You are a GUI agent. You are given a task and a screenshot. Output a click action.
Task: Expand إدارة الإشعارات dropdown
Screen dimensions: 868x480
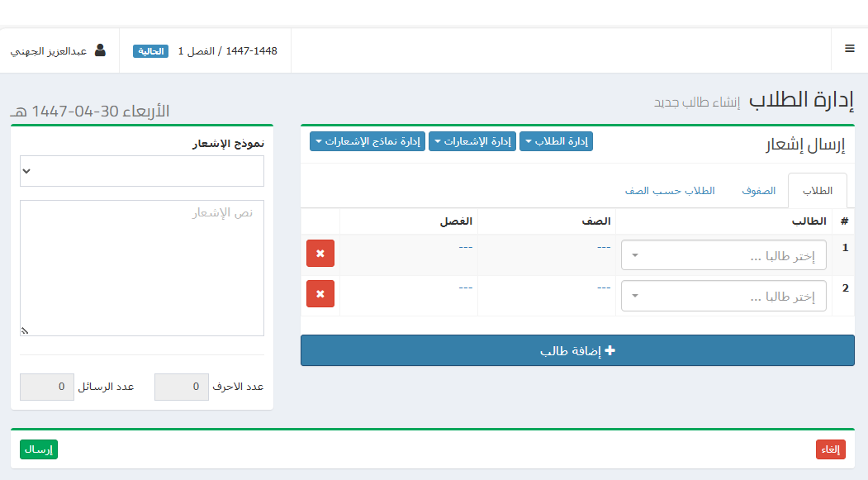[x=472, y=142]
